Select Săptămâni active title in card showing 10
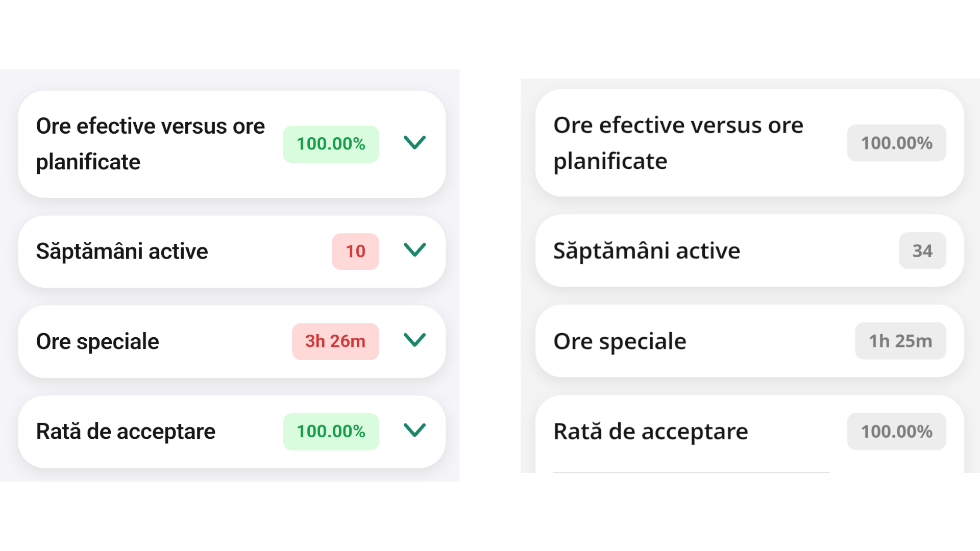 click(122, 252)
